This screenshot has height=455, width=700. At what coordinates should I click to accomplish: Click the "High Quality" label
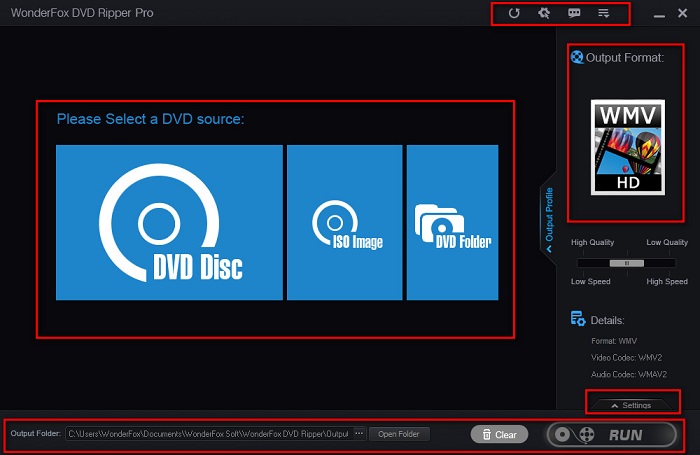tap(592, 242)
